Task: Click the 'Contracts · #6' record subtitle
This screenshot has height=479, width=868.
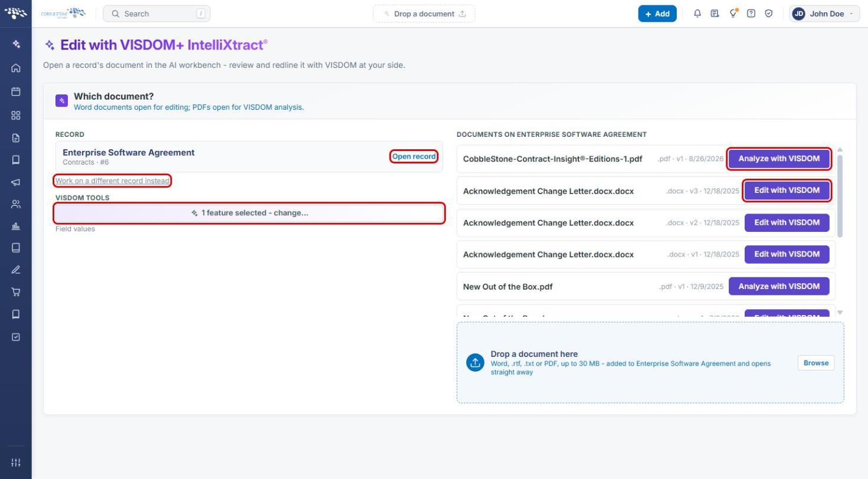Action: point(86,162)
